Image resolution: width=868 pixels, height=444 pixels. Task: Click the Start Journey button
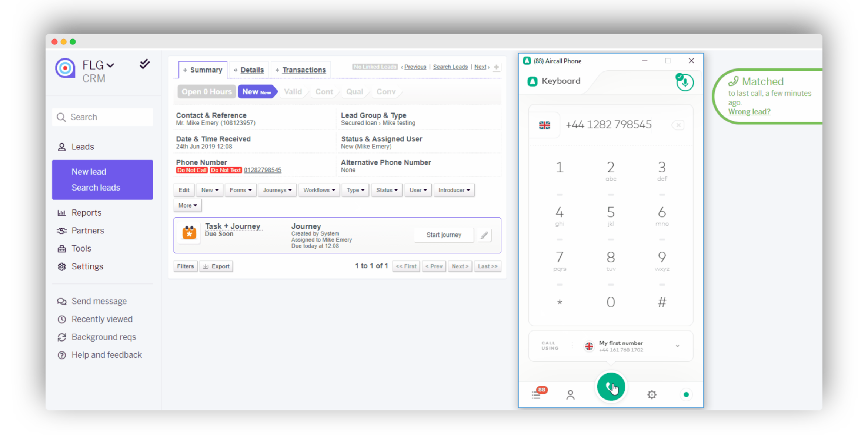tap(444, 235)
